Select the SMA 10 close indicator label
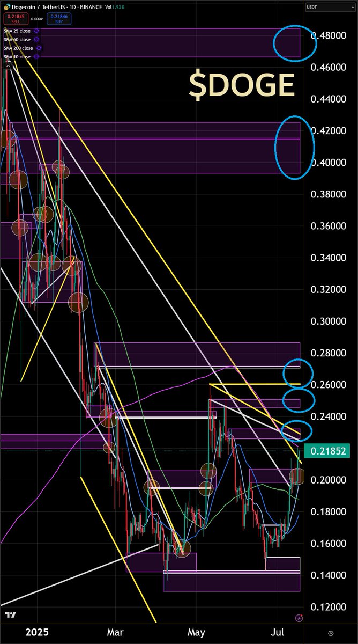 (x=17, y=56)
